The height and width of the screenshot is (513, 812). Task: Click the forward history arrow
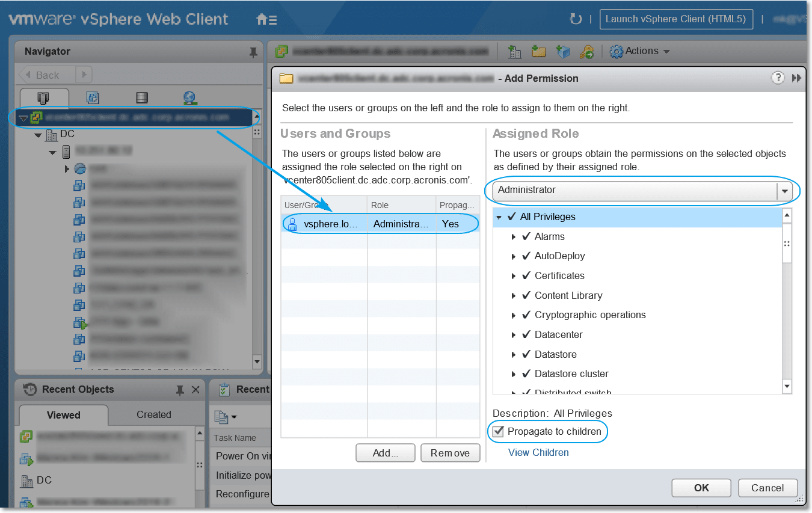[84, 75]
